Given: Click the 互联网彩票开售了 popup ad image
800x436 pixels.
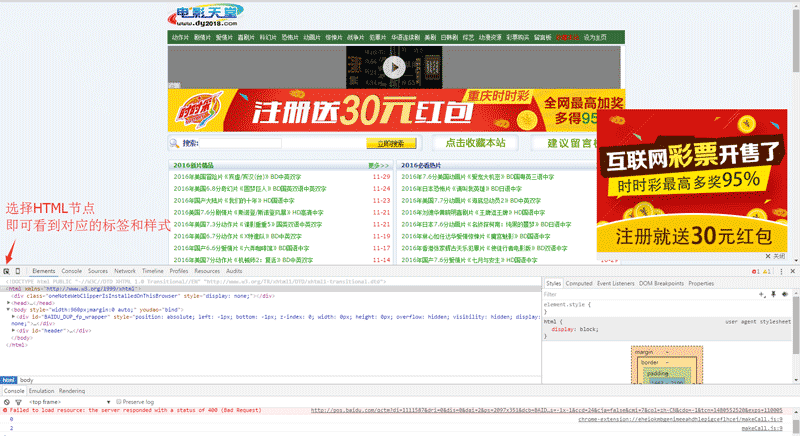Looking at the screenshot, I should [x=692, y=181].
